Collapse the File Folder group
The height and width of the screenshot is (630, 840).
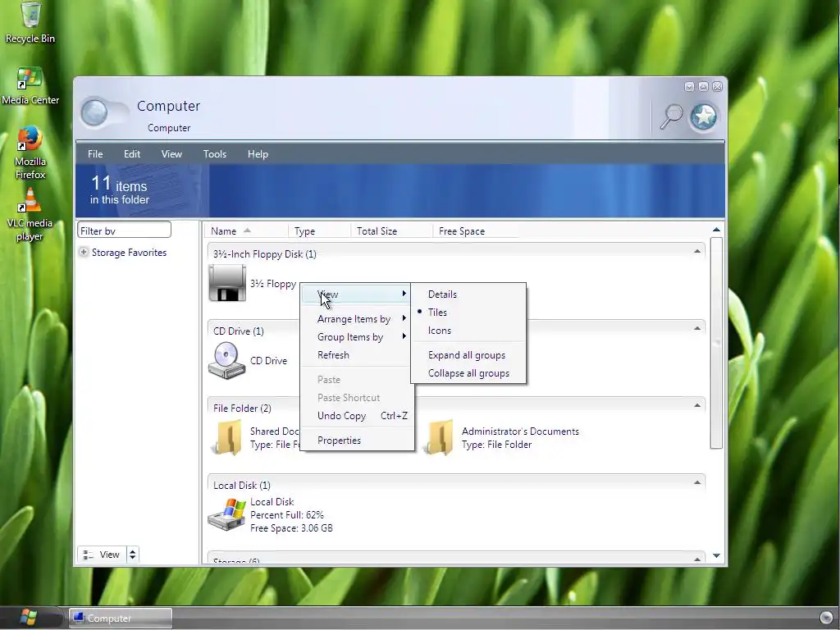pyautogui.click(x=697, y=405)
